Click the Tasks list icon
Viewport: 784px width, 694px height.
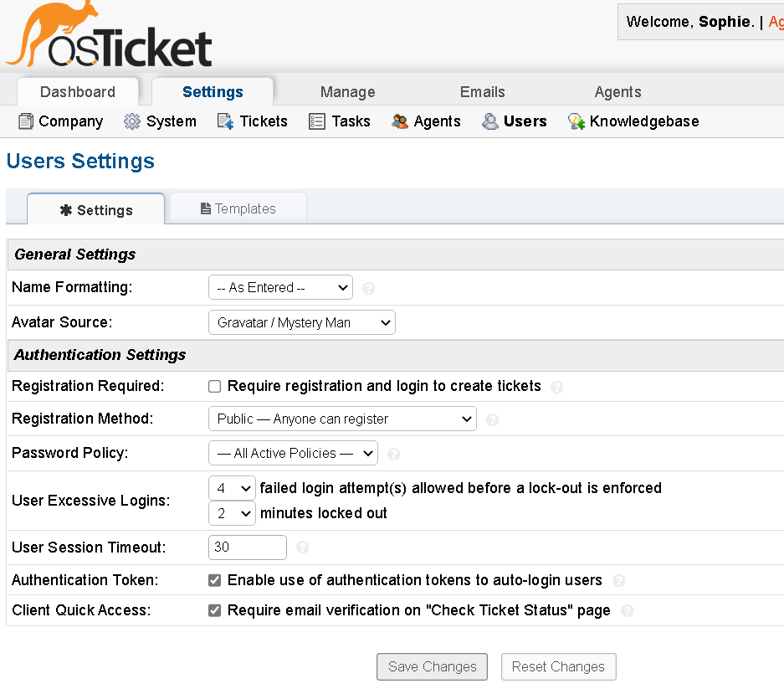317,121
